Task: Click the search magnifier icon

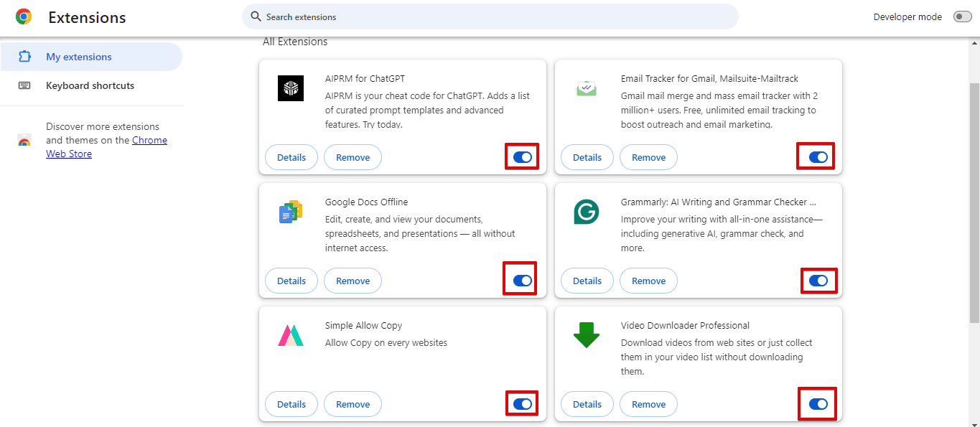Action: pos(256,17)
